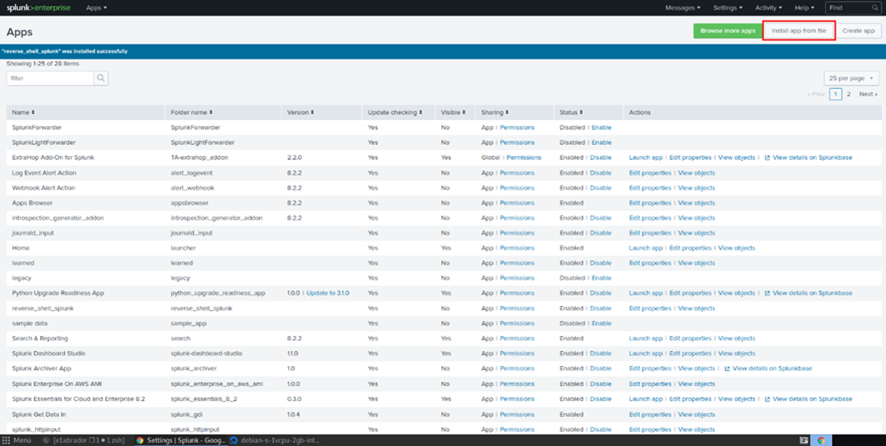Click the Browse more apps button
This screenshot has width=886, height=446.
tap(727, 31)
